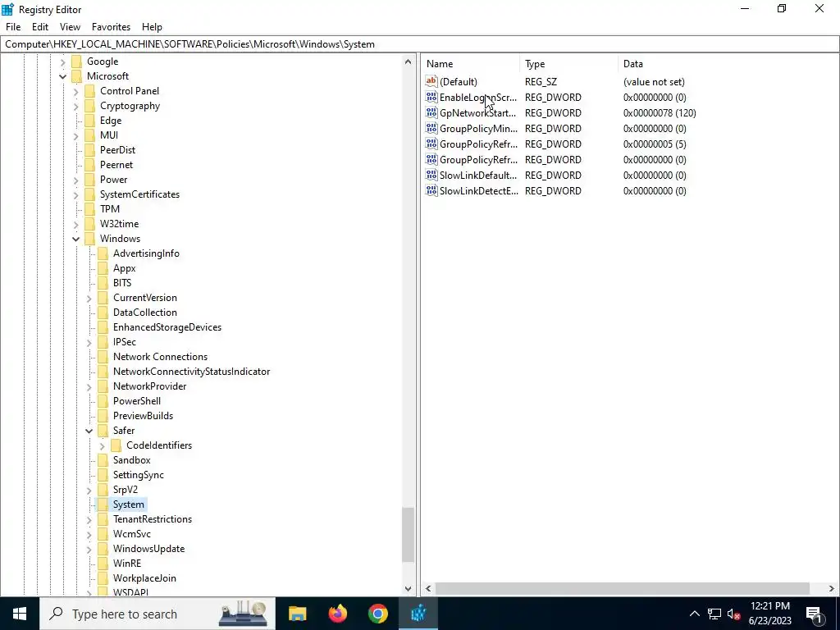The width and height of the screenshot is (840, 630).
Task: Select the Sandbox folder icon
Action: point(103,459)
